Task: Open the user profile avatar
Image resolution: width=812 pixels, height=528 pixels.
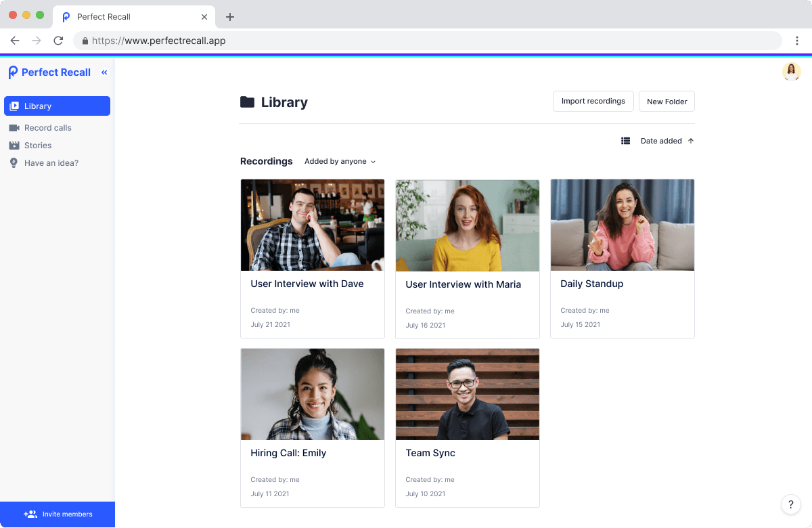Action: click(x=791, y=72)
